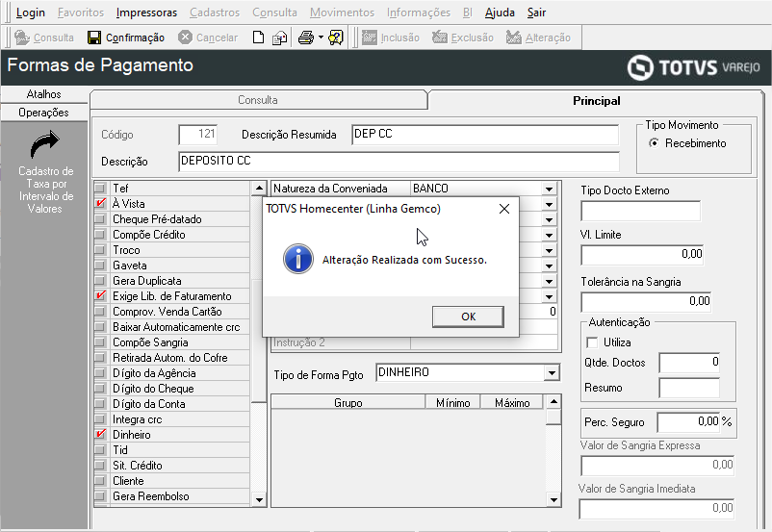Click the Perc. Seguro percentage field

click(689, 421)
